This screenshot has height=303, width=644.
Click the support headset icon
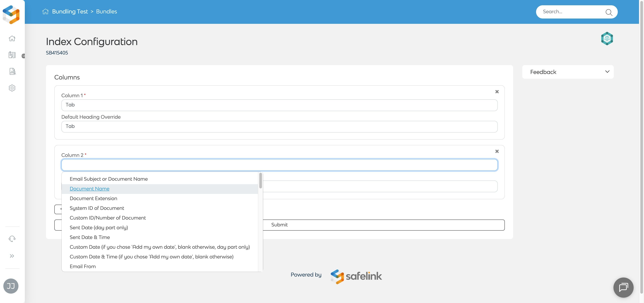point(12,239)
